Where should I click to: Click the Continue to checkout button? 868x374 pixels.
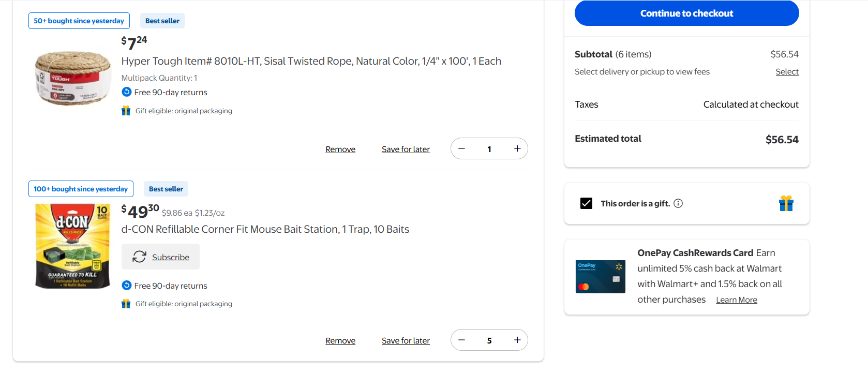686,13
